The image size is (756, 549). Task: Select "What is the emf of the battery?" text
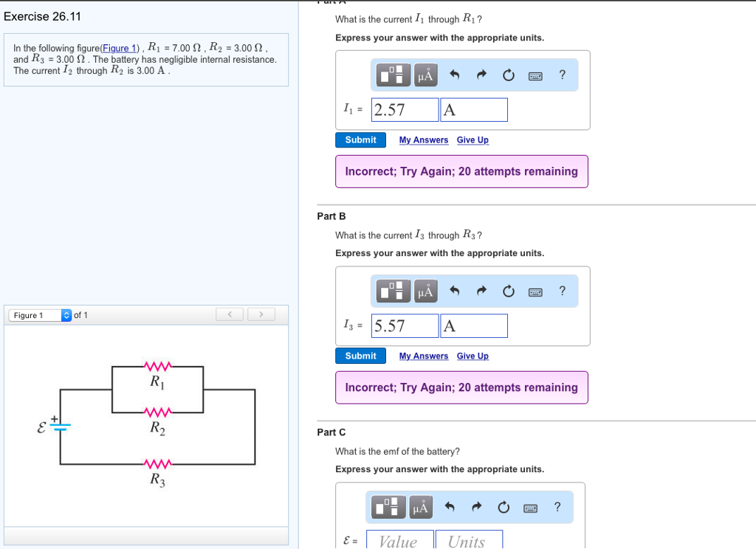click(x=397, y=451)
